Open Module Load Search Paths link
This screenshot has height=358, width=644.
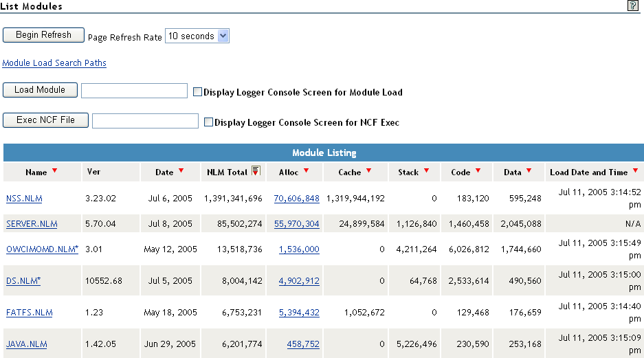click(54, 63)
